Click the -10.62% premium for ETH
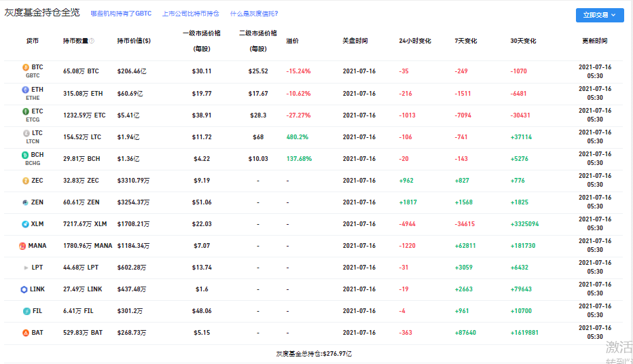This screenshot has height=364, width=633. point(298,94)
